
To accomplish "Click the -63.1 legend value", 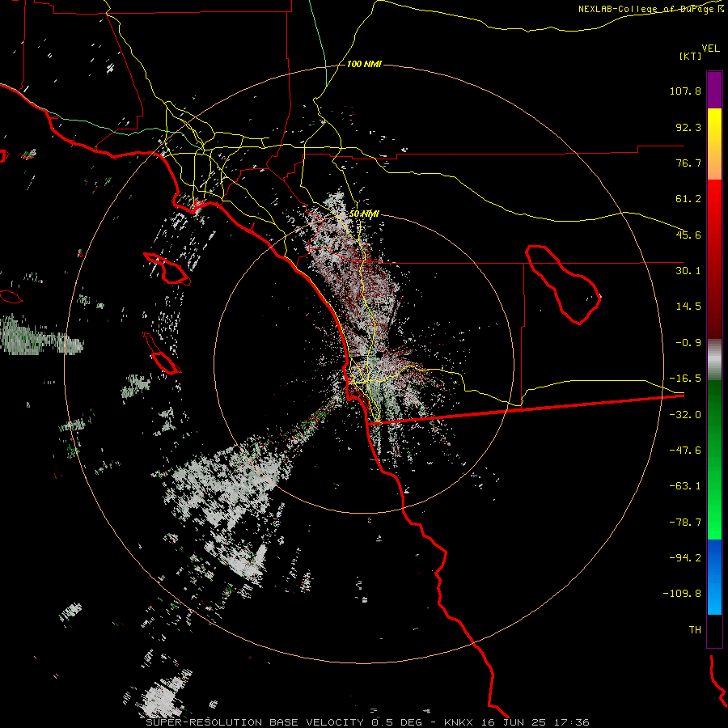I will click(x=685, y=486).
